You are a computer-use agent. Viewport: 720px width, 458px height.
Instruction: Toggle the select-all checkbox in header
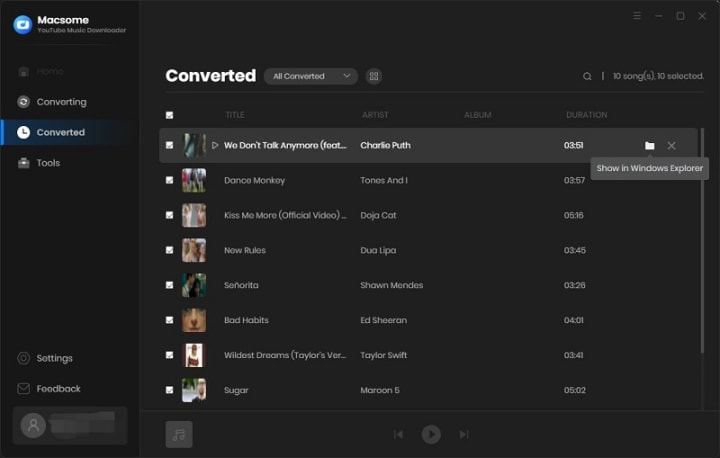169,115
